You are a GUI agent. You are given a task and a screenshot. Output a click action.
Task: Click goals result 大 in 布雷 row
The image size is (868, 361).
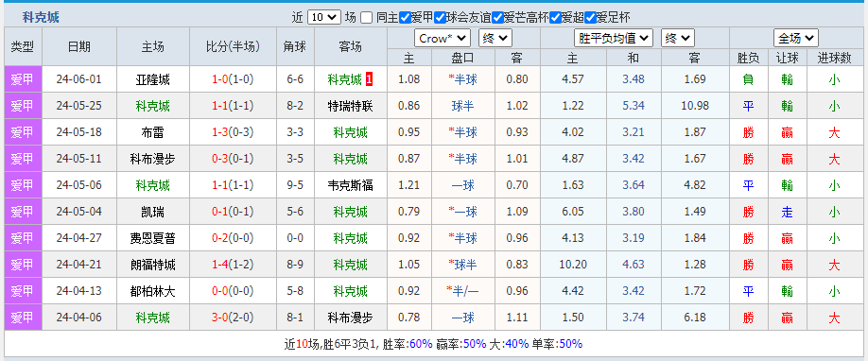[x=834, y=132]
